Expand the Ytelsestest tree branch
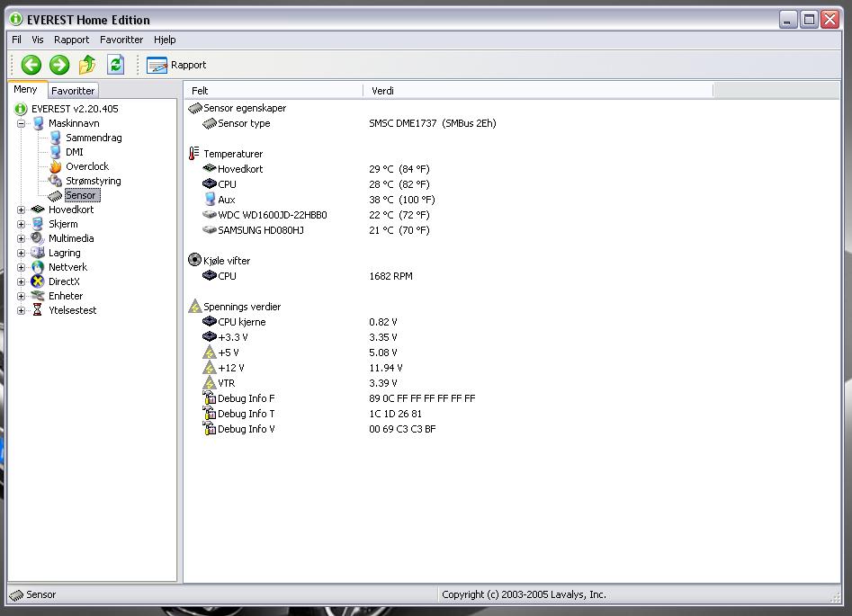Image resolution: width=852 pixels, height=616 pixels. 21,311
